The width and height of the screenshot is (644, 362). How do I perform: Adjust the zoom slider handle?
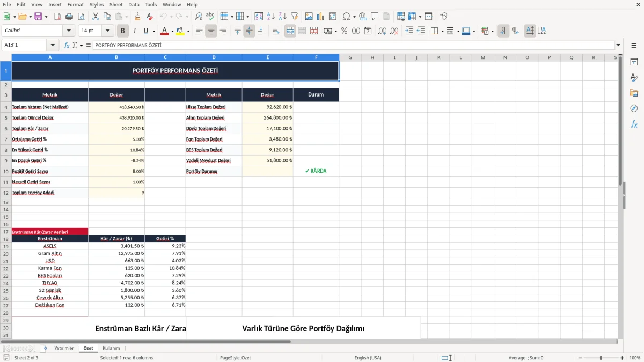601,358
